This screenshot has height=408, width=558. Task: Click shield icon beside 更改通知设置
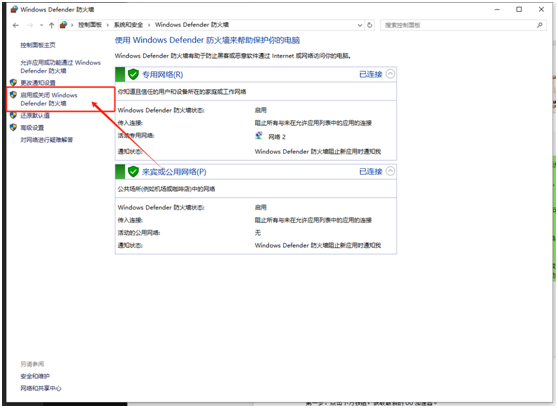(14, 83)
